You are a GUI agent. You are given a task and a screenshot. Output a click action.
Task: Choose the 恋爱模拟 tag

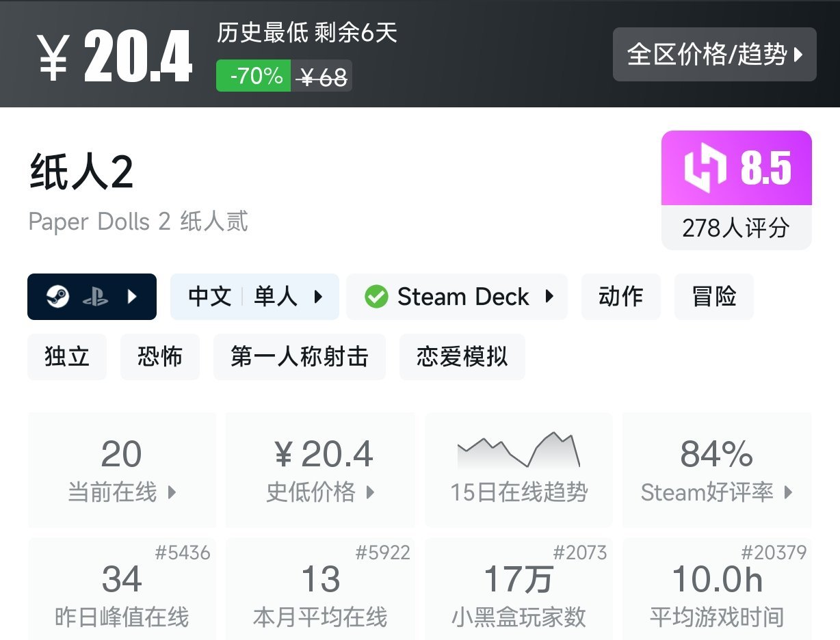tap(462, 357)
